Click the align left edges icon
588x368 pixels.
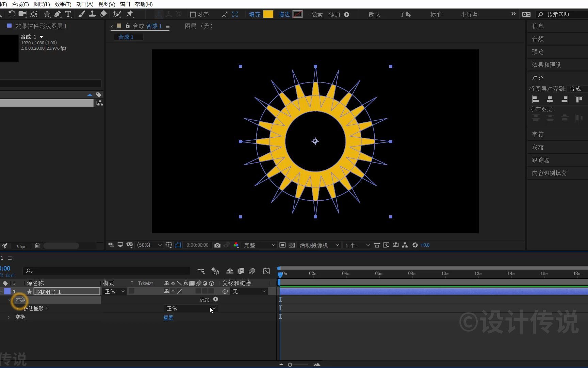pyautogui.click(x=536, y=99)
